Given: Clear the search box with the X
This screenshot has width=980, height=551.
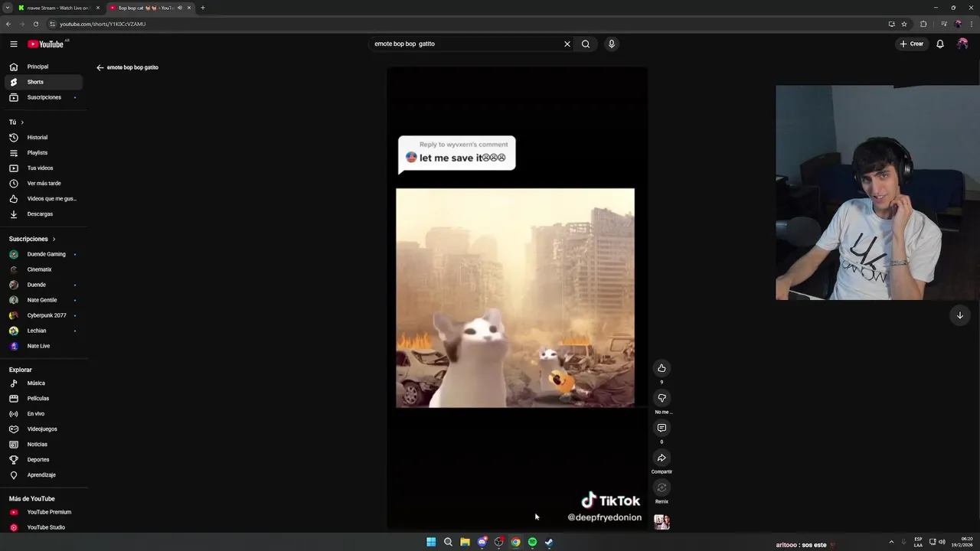Looking at the screenshot, I should click(567, 44).
